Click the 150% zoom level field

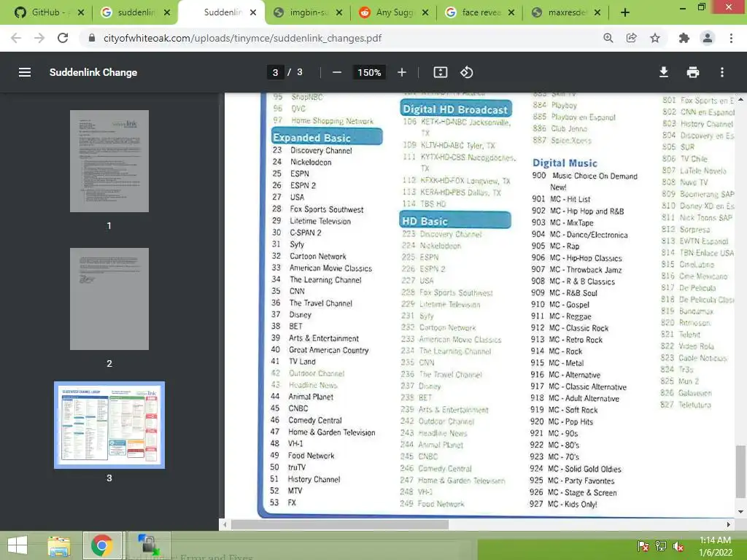tap(369, 72)
